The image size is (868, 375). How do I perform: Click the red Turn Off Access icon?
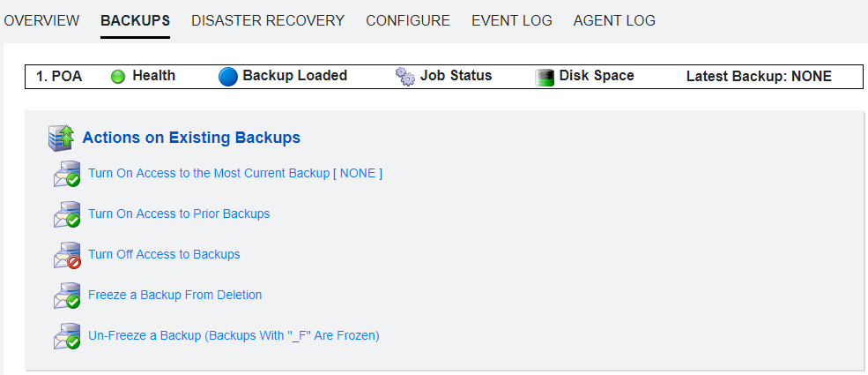[67, 255]
